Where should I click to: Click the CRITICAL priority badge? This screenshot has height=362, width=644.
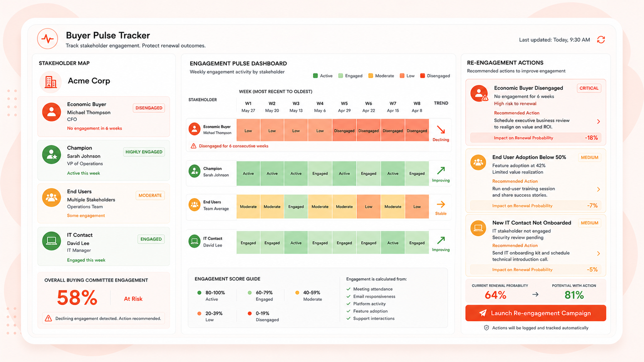(x=589, y=88)
